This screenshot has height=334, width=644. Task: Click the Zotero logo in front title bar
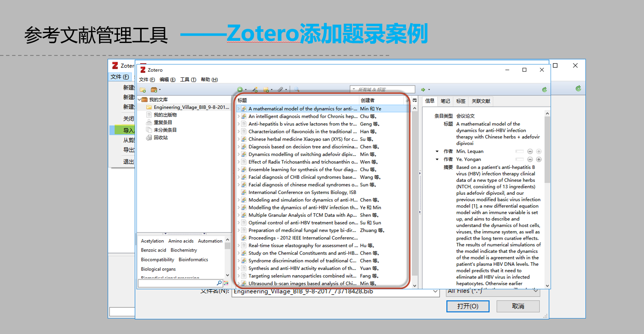143,70
